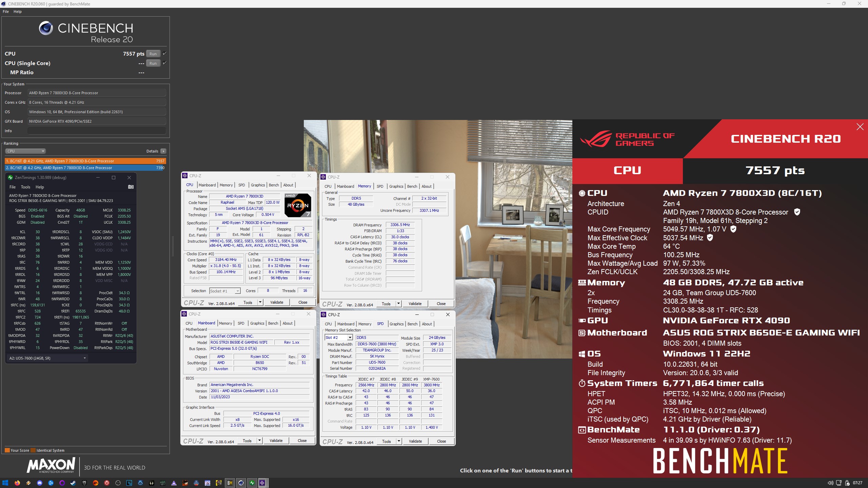Click the BenchMate BM taskbar icon
868x488 pixels.
pos(230,483)
